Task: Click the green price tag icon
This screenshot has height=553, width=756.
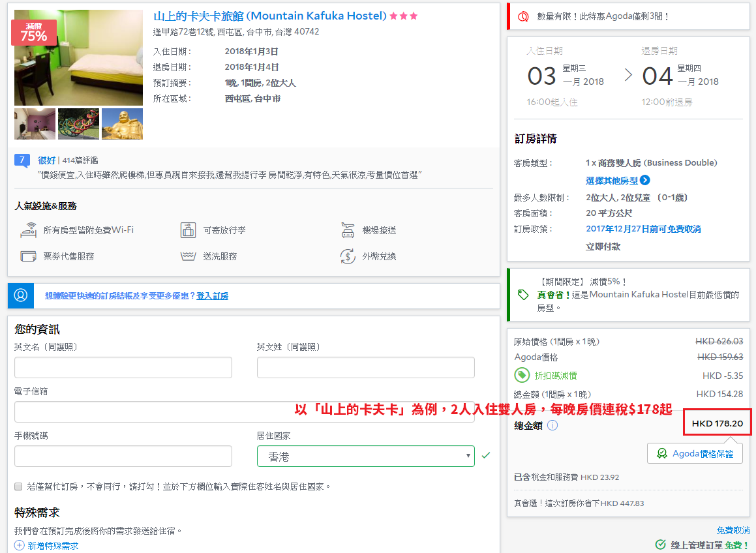Action: (523, 295)
